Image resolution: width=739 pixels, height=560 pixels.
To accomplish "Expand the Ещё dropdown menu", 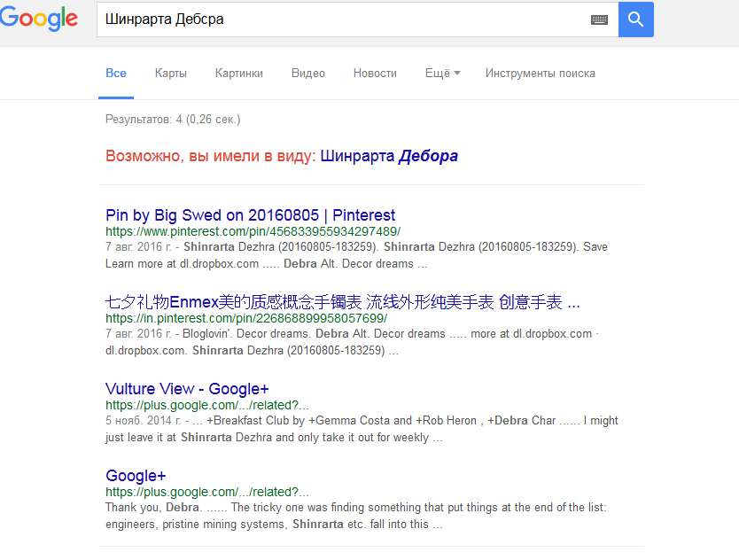I will coord(442,74).
